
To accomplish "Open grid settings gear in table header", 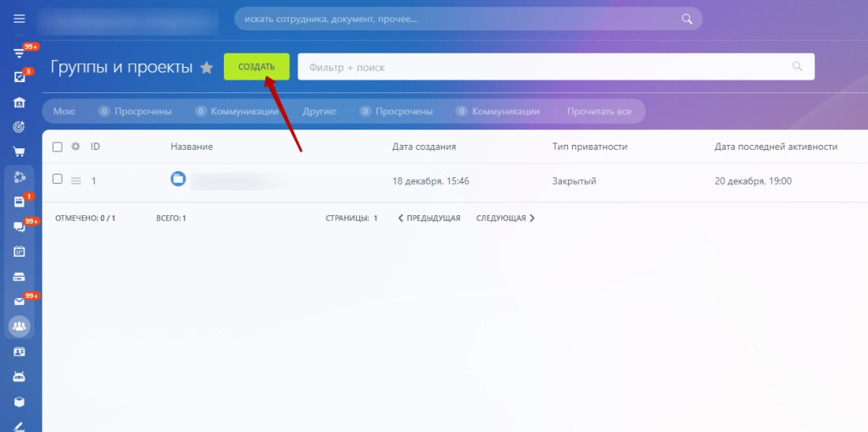I will (x=75, y=147).
